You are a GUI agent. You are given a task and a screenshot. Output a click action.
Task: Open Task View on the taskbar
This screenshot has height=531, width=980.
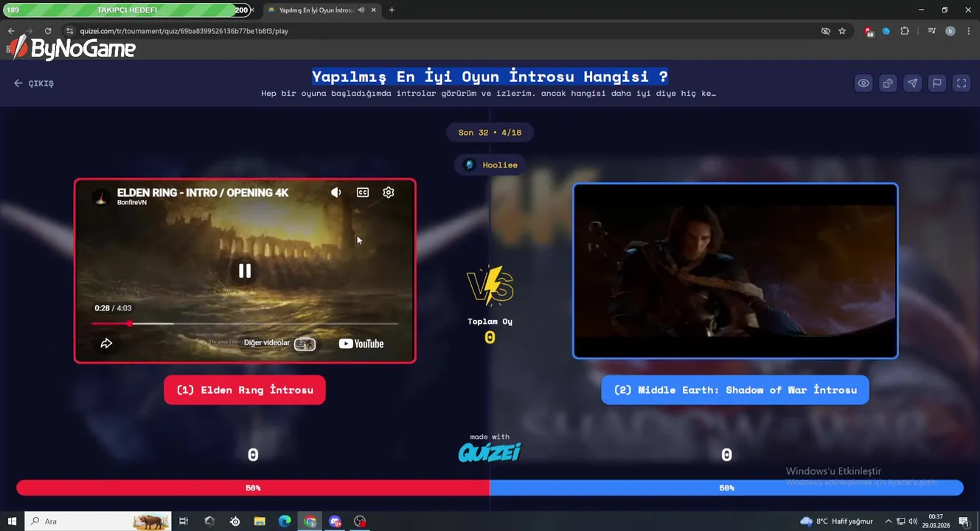point(184,521)
